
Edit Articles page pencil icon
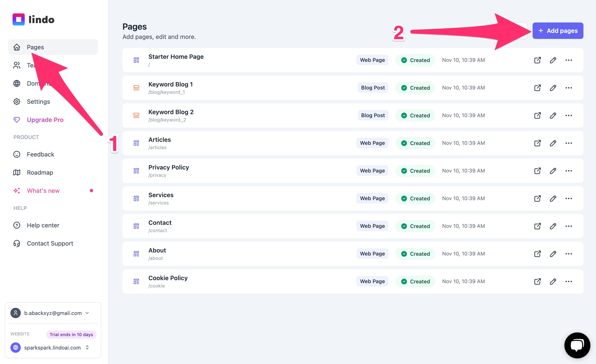pyautogui.click(x=553, y=143)
